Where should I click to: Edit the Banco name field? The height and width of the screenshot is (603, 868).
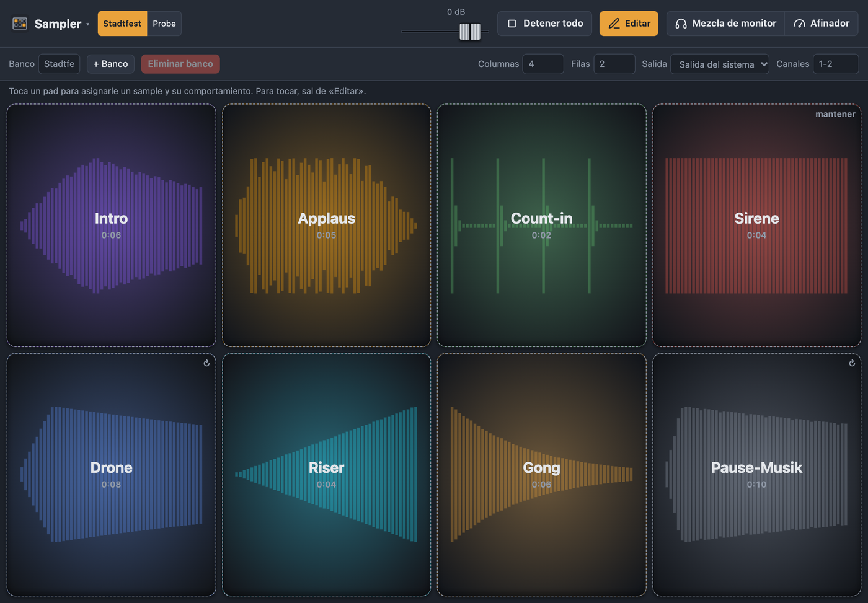click(x=59, y=64)
